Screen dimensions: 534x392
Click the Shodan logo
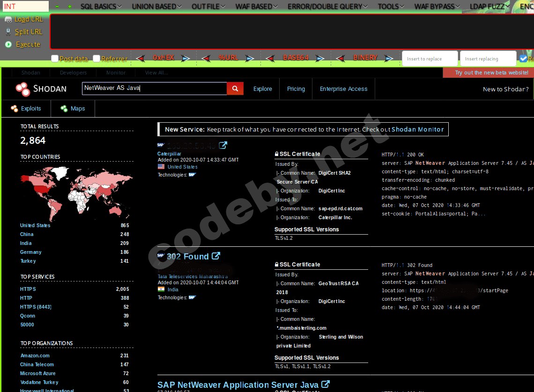(x=41, y=89)
